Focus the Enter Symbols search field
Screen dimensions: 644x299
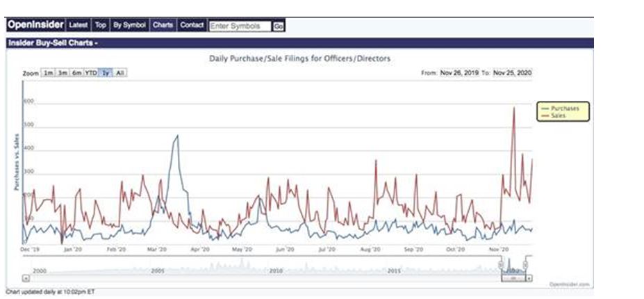[240, 26]
